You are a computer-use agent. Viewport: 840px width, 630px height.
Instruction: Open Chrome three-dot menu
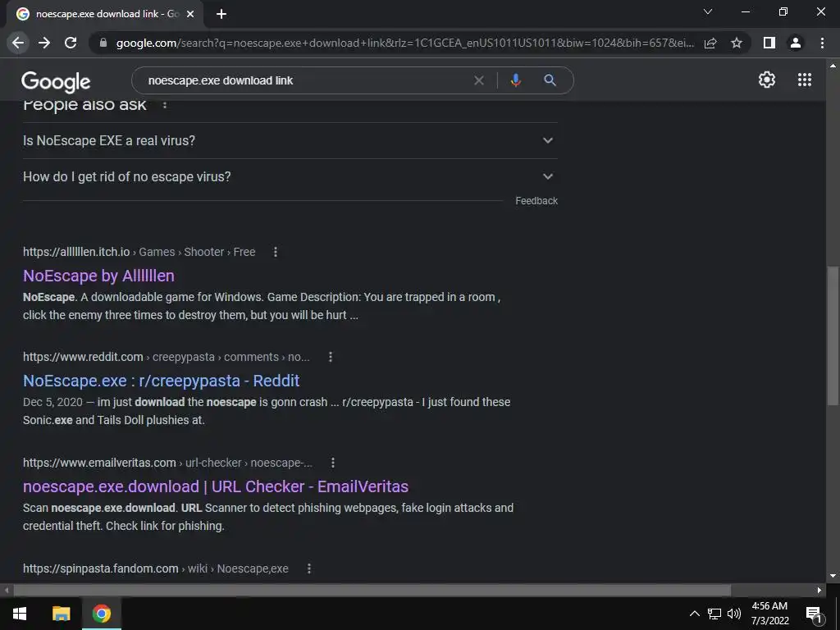click(x=822, y=43)
